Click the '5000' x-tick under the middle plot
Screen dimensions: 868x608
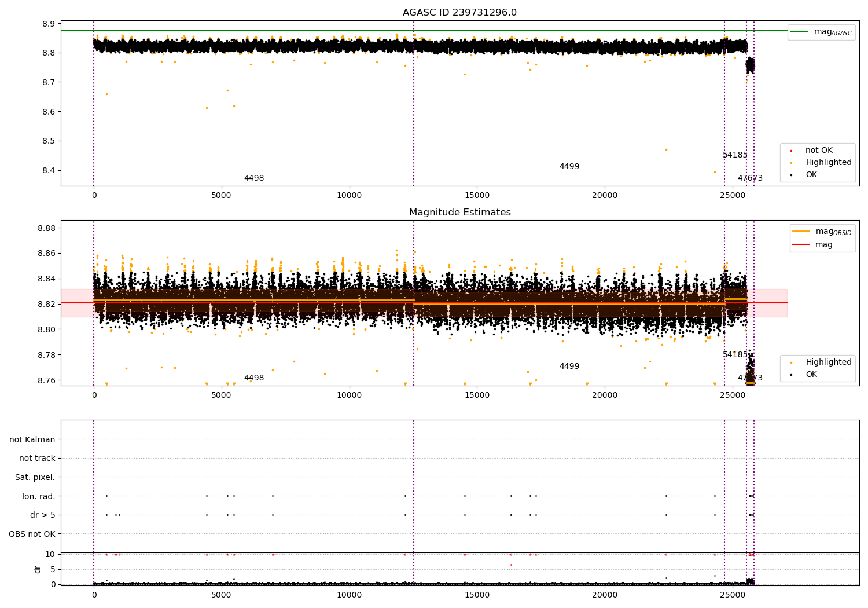click(222, 395)
